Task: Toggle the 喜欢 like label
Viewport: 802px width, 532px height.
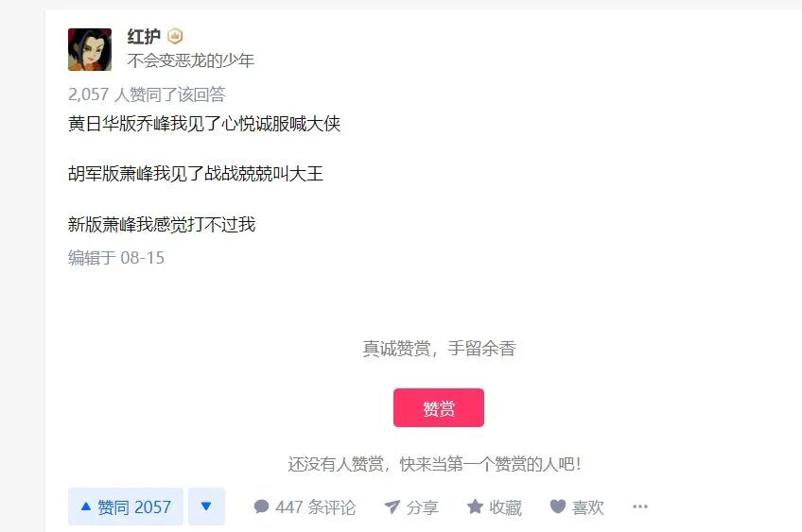Action: point(588,507)
